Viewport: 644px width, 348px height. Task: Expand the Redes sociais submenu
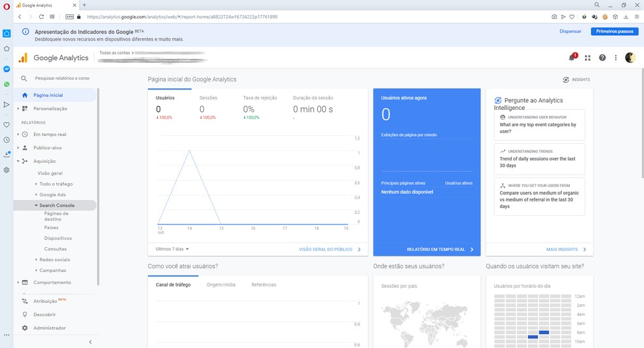36,260
